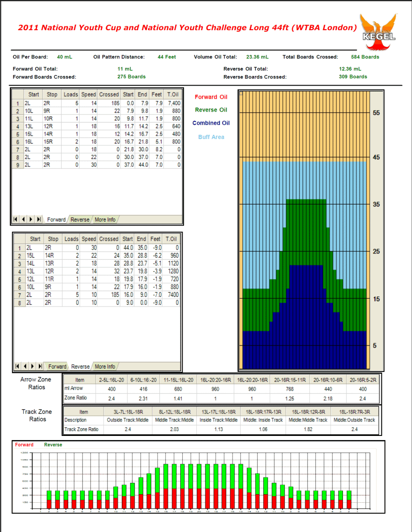Select the T.Oil column header in upper table
This screenshot has height=532, width=412.
point(173,94)
